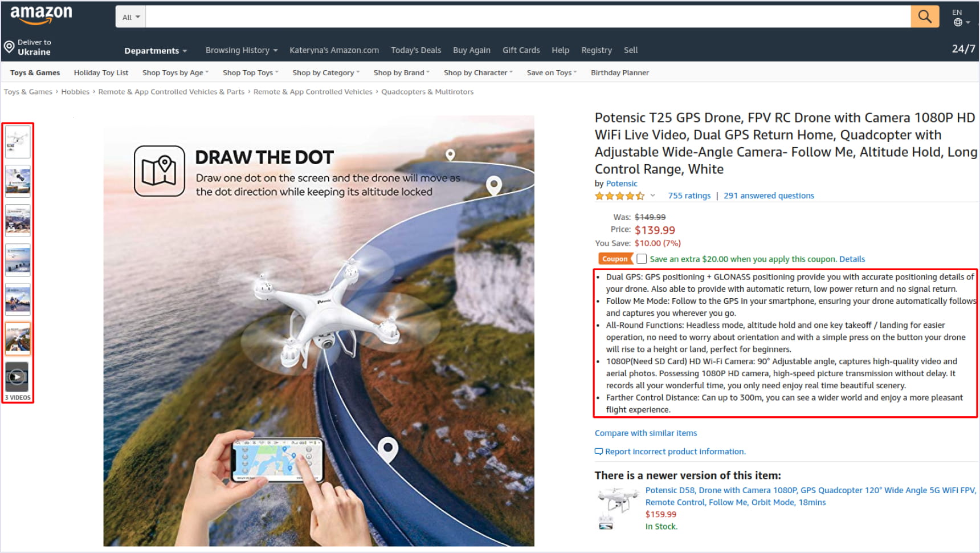The height and width of the screenshot is (553, 980).
Task: Expand the ratings breakdown arrow next to the stars
Action: tap(653, 196)
